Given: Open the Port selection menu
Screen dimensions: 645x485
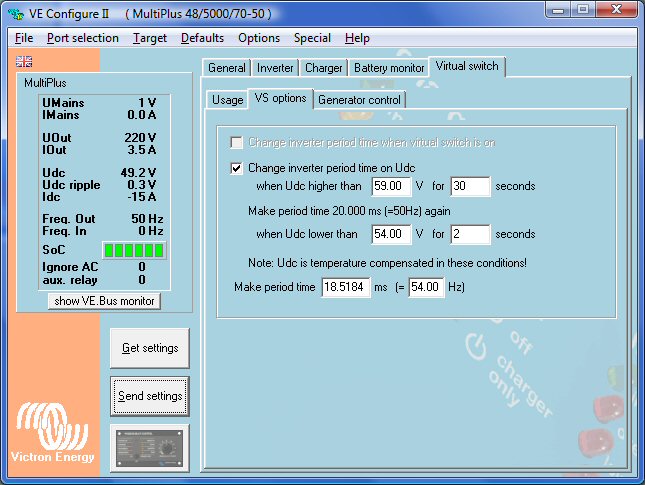Looking at the screenshot, I should tap(83, 38).
